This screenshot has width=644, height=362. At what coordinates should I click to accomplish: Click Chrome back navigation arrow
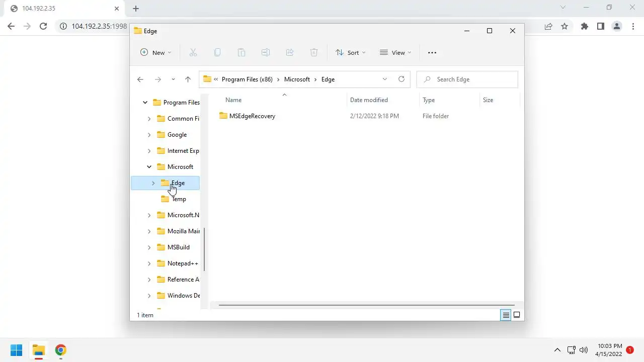(11, 26)
